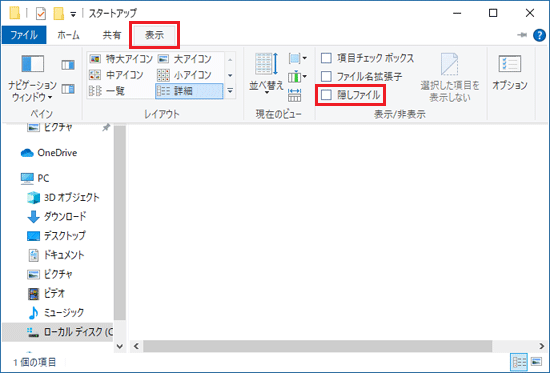
Task: Select ローカル ディスク (C:) drive
Action: pos(58,332)
